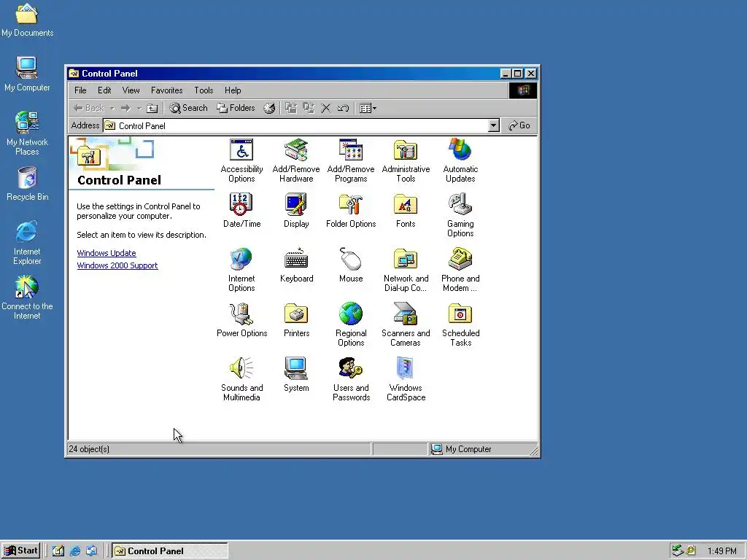Viewport: 747px width, 560px height.
Task: Select Users and Passwords icon
Action: coord(351,379)
